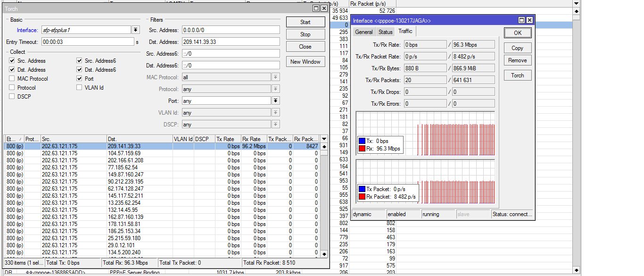Uncheck the Port collect checkbox
This screenshot has width=644, height=276.
(x=79, y=79)
